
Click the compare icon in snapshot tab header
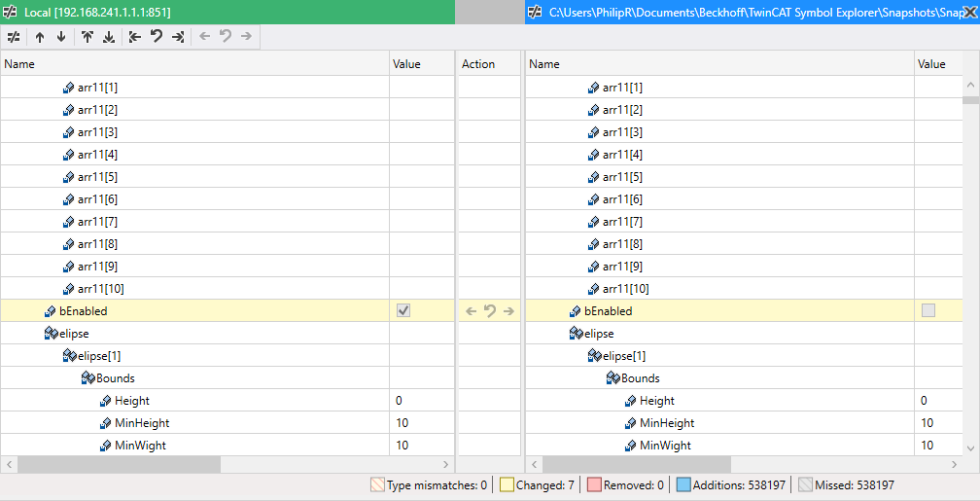click(535, 12)
